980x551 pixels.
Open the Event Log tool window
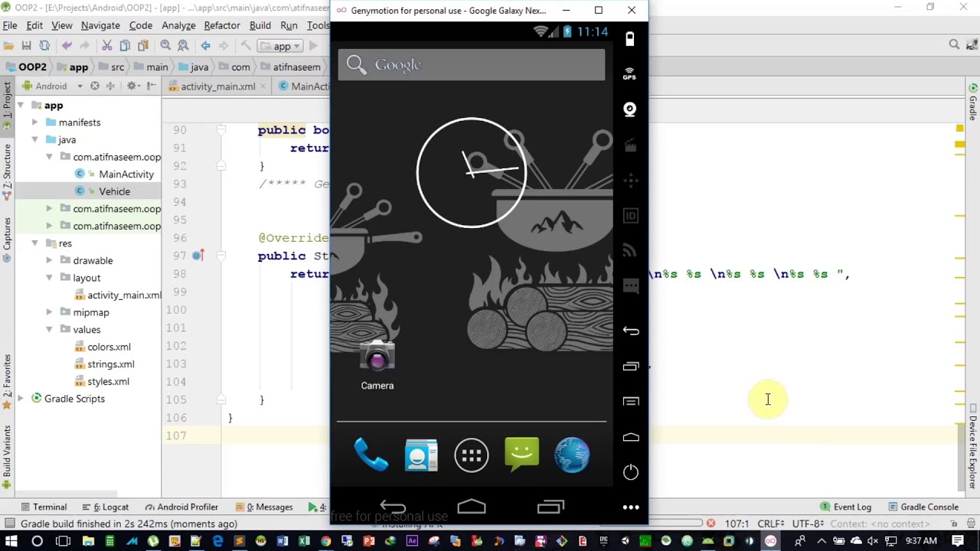[x=845, y=507]
